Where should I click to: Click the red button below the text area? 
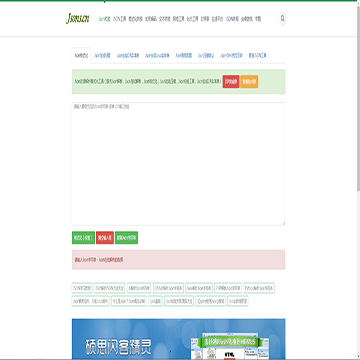(x=105, y=238)
